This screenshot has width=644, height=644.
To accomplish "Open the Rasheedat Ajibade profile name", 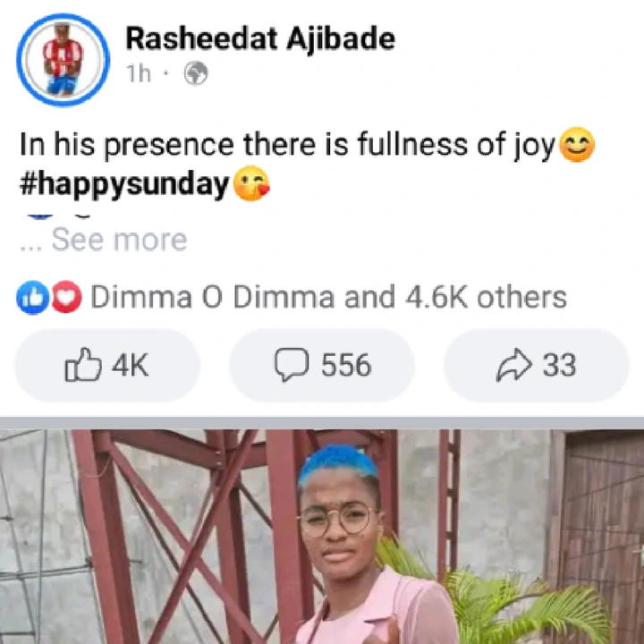I will (x=260, y=39).
